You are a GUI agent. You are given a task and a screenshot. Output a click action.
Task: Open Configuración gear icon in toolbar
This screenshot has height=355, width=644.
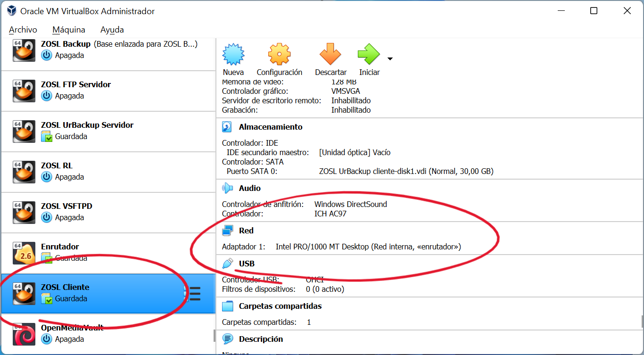(279, 55)
